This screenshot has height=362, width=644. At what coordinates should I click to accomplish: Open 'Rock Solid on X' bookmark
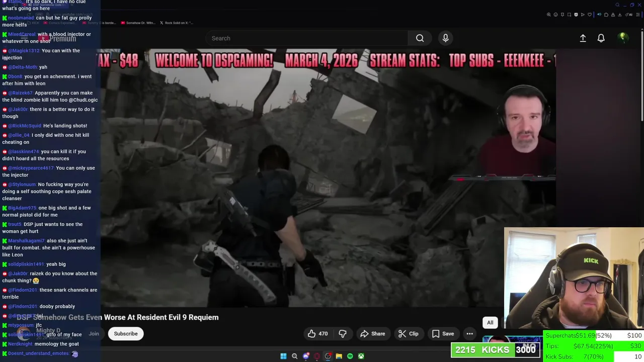(176, 23)
